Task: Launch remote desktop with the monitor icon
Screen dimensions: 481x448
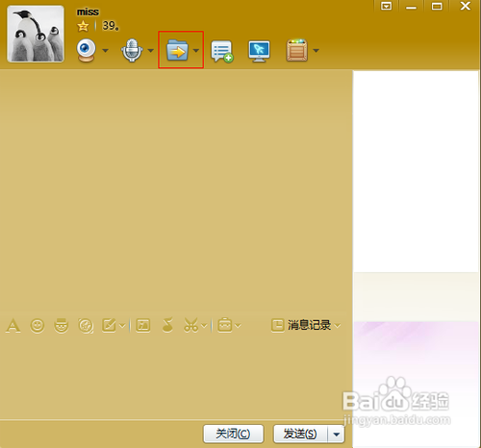Action: point(259,51)
